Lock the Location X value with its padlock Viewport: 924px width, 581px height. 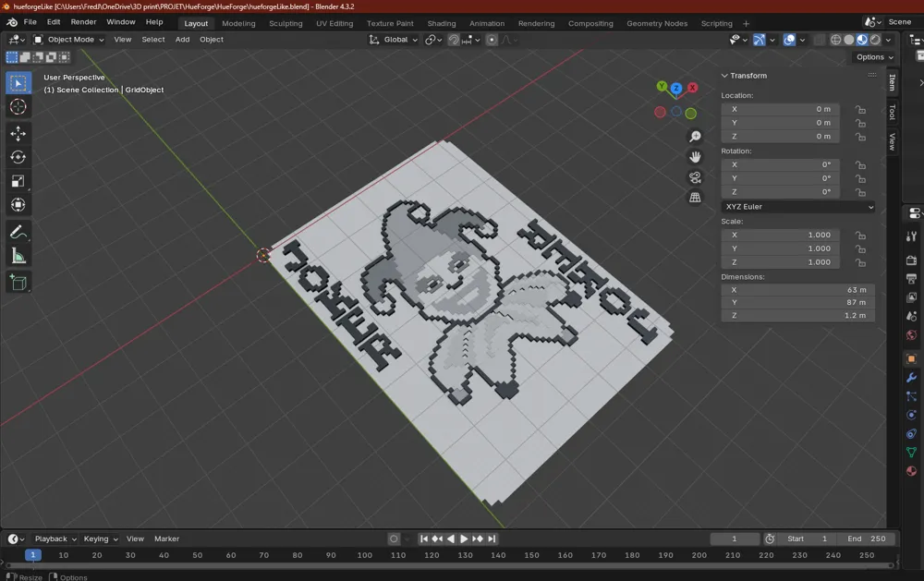[x=859, y=109]
